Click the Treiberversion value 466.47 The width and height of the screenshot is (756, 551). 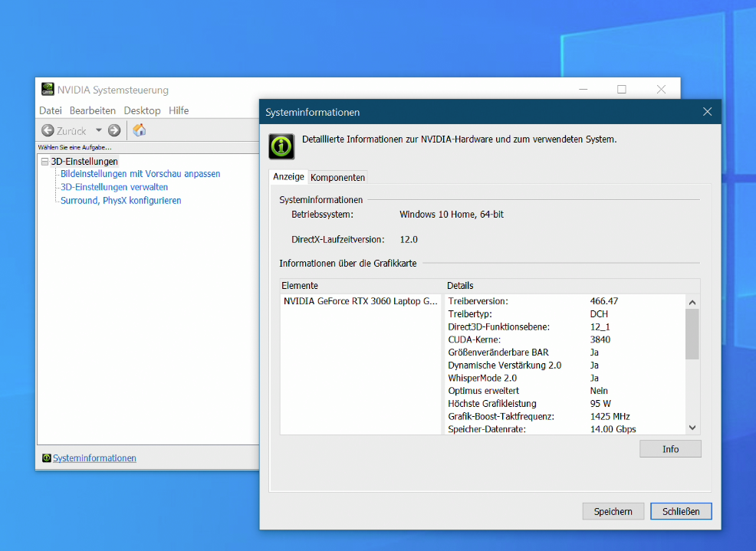pos(603,301)
